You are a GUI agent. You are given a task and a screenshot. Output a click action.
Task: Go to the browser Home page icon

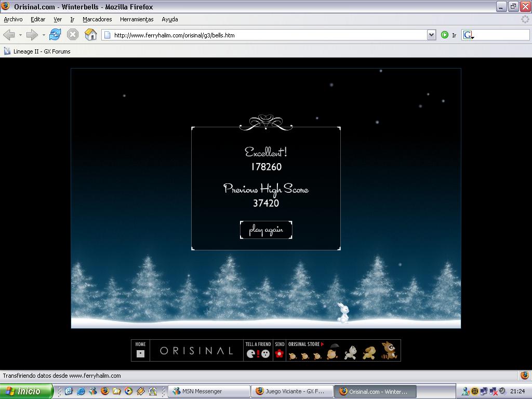(90, 35)
